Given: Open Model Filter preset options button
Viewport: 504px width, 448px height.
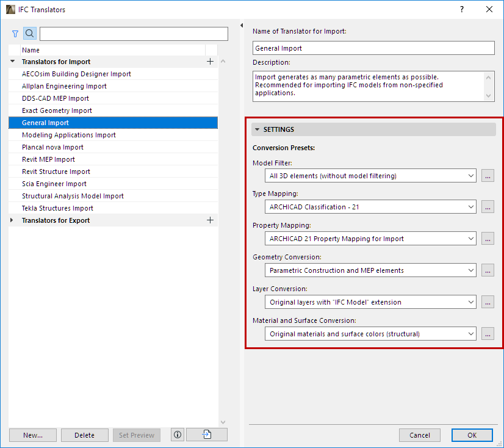Looking at the screenshot, I should [x=488, y=176].
